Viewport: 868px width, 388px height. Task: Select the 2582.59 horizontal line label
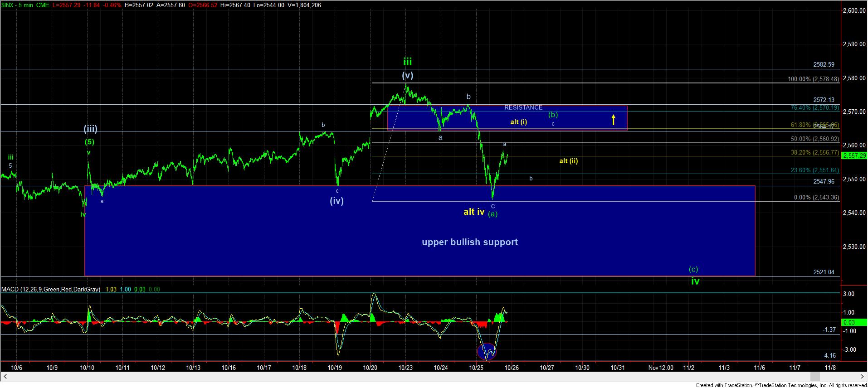tap(824, 64)
